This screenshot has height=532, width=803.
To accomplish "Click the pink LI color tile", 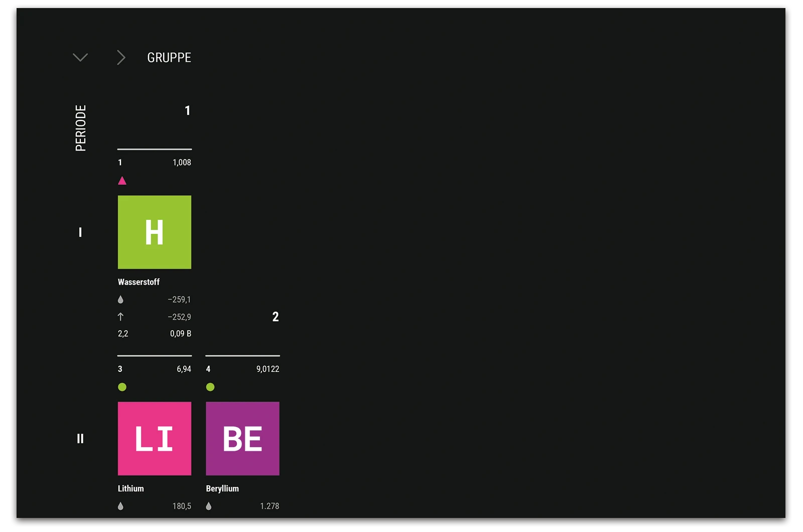I will click(154, 438).
